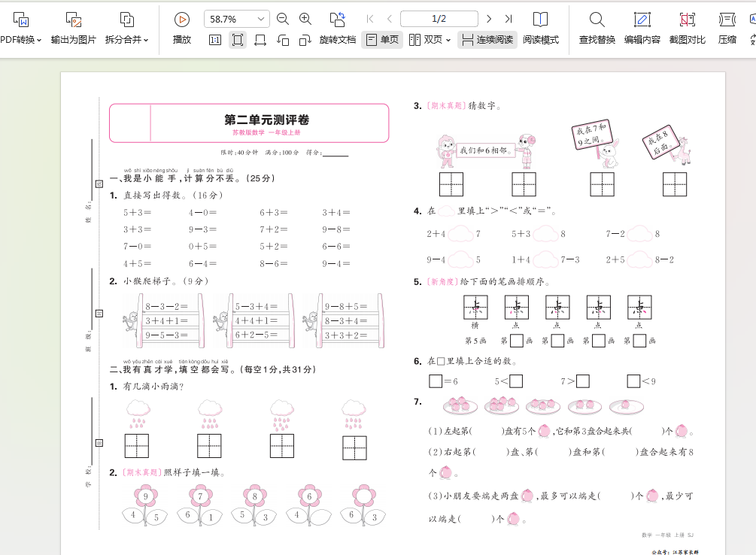The height and width of the screenshot is (555, 756).
Task: Click the sign text 我们和6相邻
Action: coord(484,150)
